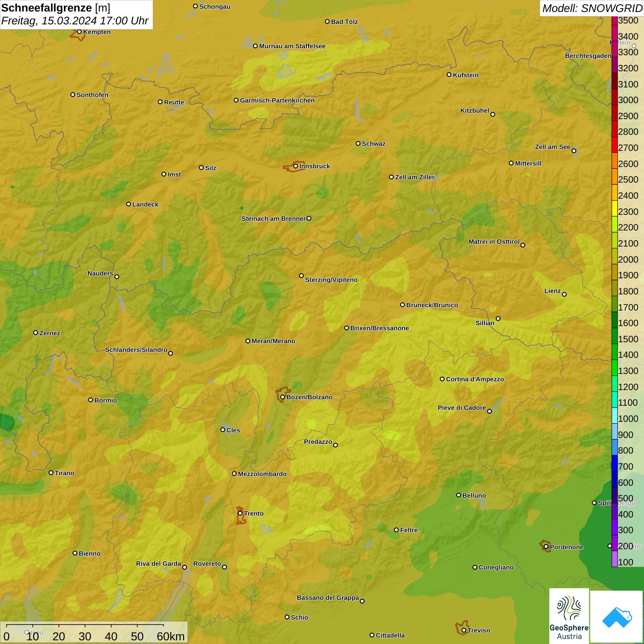Screen dimensions: 644x644
Task: Click the 3500 m magenta legend swatch
Action: click(x=614, y=21)
